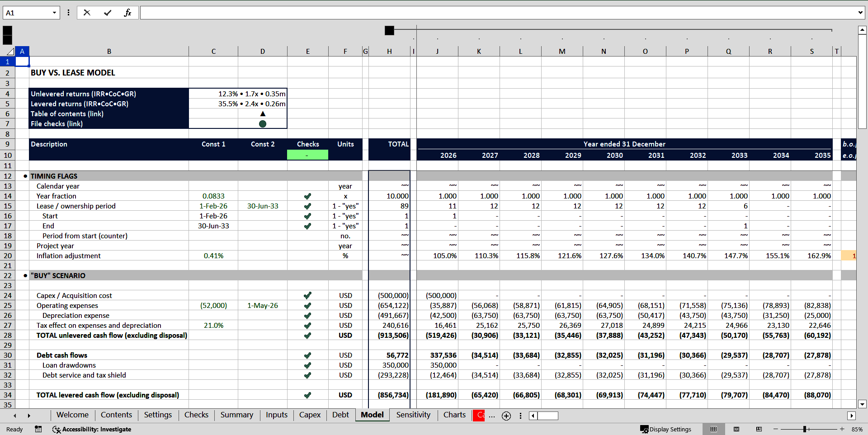Collapse the column group outline button
868x435 pixels.
(x=389, y=30)
